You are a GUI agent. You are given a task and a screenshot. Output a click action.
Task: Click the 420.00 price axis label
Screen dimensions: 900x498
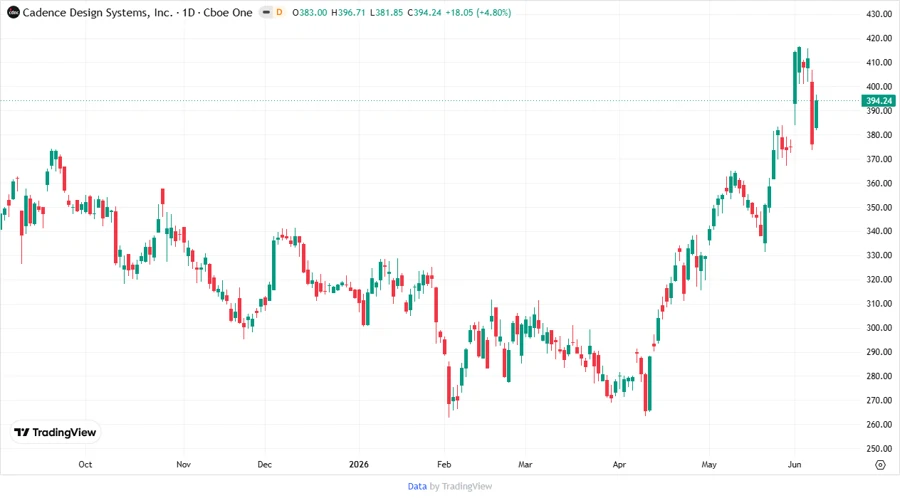pos(879,38)
